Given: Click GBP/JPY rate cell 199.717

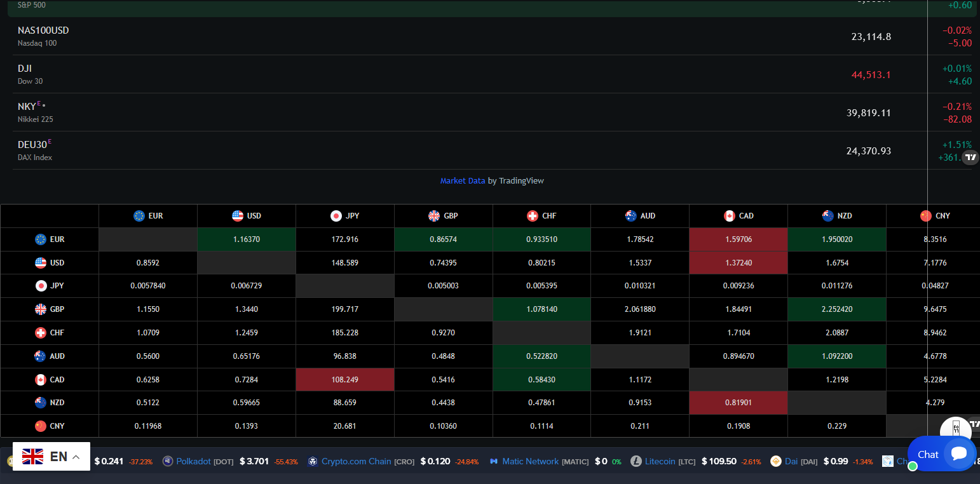Looking at the screenshot, I should (x=345, y=309).
